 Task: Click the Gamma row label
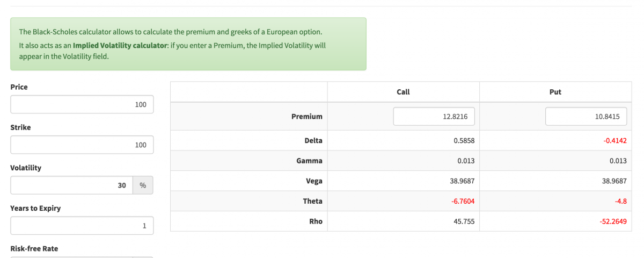tap(309, 161)
